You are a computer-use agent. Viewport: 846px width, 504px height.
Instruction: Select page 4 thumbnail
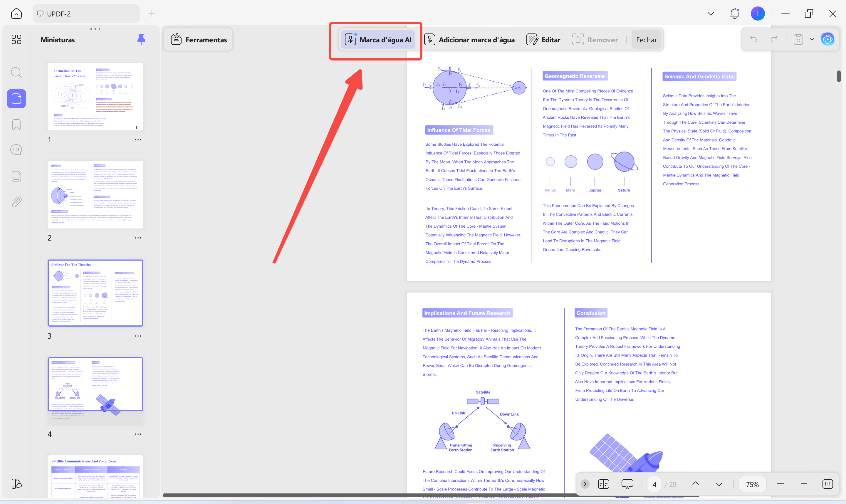95,391
